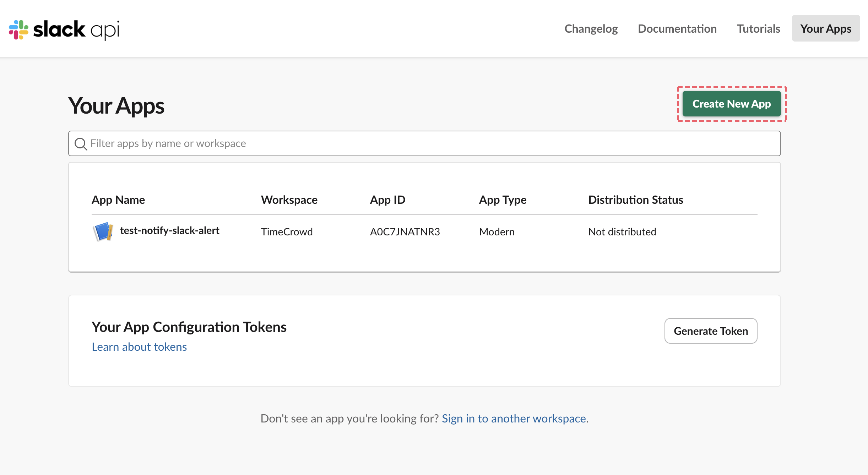
Task: Click the magnifier icon in filter box
Action: [x=81, y=144]
